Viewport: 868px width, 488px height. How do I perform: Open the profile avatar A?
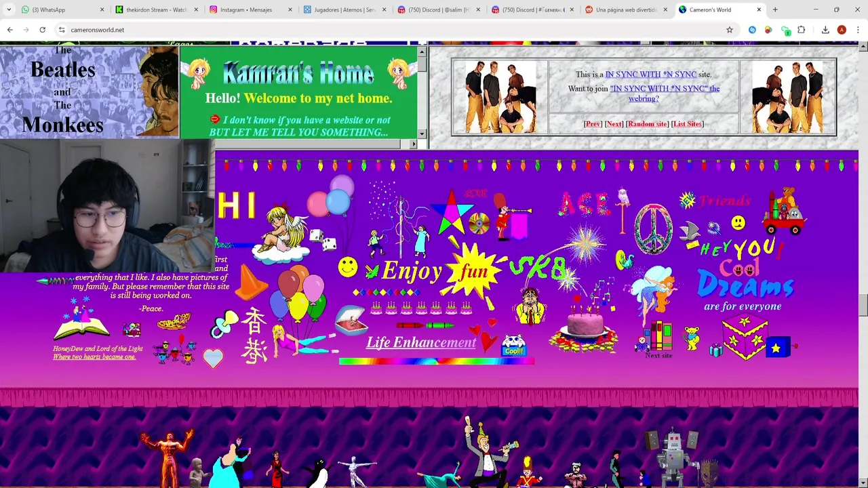pos(842,30)
